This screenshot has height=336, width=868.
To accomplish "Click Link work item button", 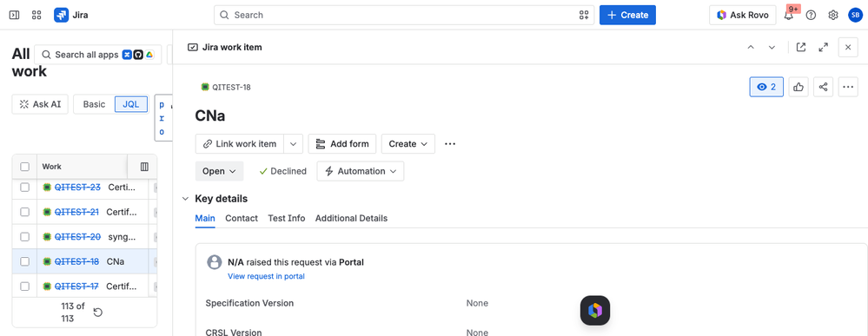I will click(x=240, y=144).
